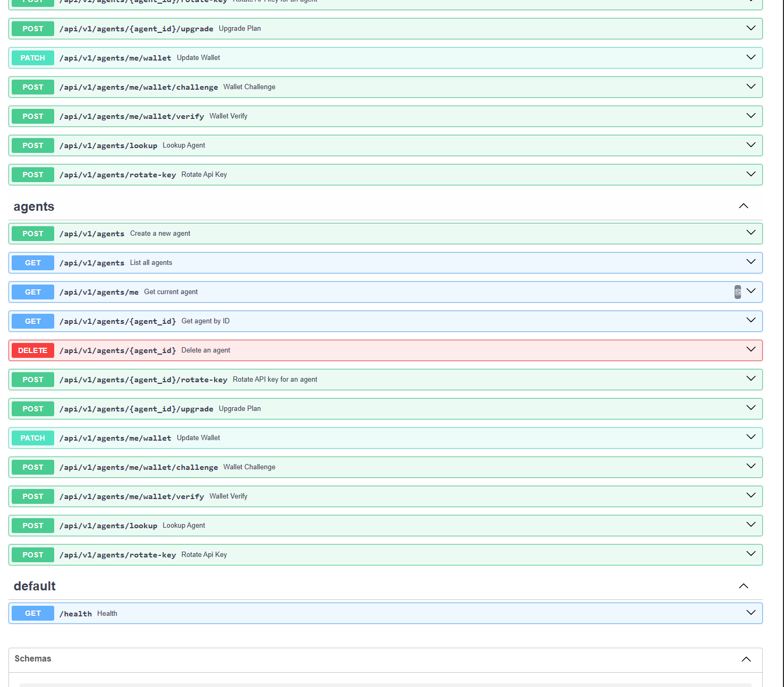The height and width of the screenshot is (687, 784).
Task: Expand the /health endpoint details
Action: (x=751, y=613)
